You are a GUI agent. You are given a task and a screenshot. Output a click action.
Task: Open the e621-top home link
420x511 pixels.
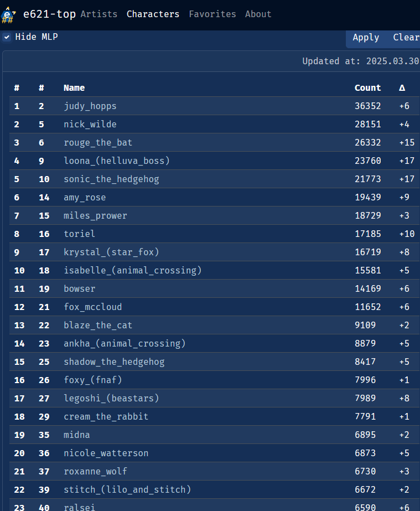tap(50, 14)
